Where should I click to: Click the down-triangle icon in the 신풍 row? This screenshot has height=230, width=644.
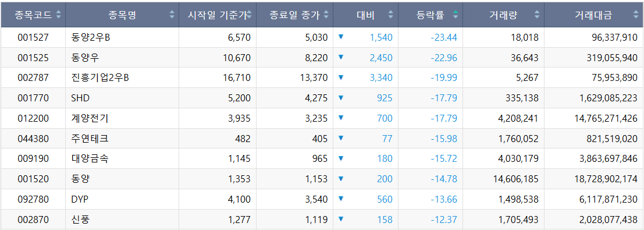[x=340, y=218]
